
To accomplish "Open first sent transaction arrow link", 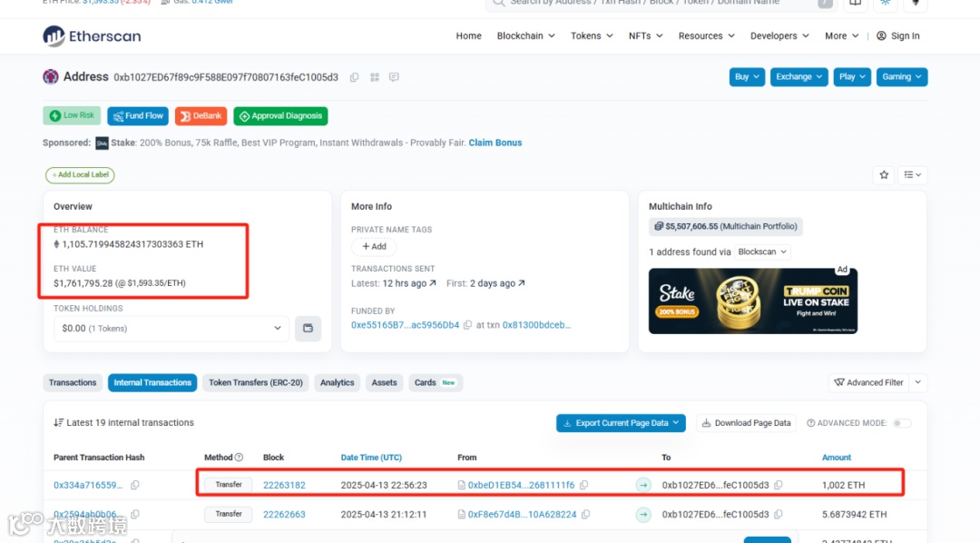I will tap(522, 283).
